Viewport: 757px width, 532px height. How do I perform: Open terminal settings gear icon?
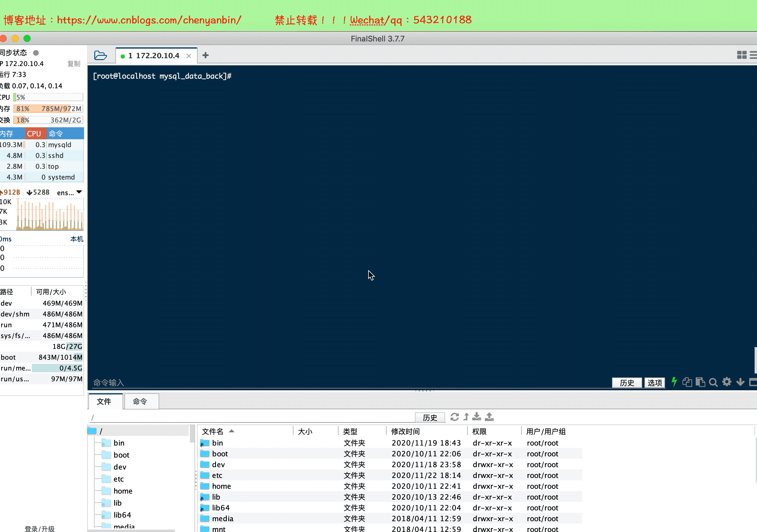click(727, 382)
